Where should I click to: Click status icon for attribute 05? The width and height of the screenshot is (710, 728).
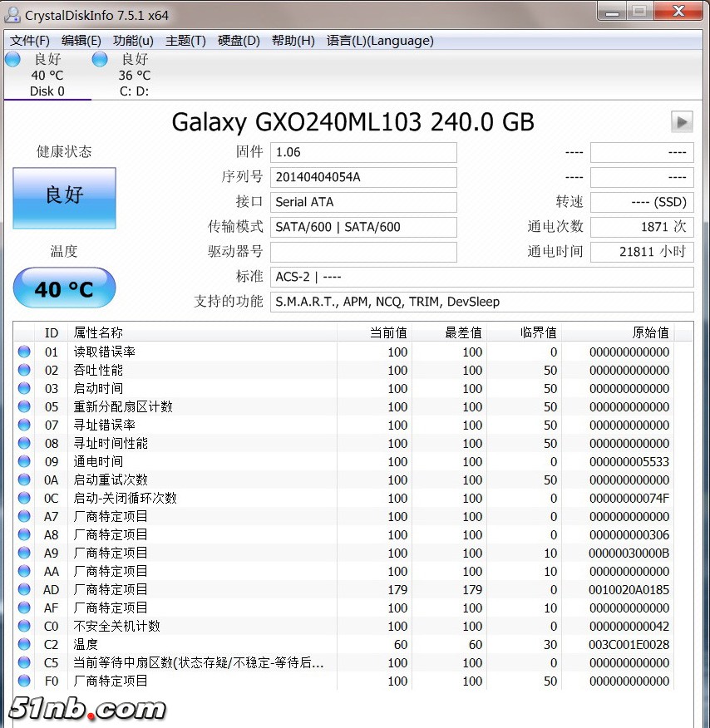pyautogui.click(x=24, y=406)
